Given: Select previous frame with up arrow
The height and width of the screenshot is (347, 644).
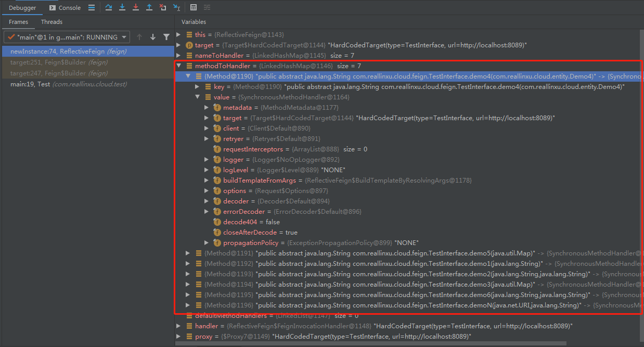Looking at the screenshot, I should coord(139,37).
